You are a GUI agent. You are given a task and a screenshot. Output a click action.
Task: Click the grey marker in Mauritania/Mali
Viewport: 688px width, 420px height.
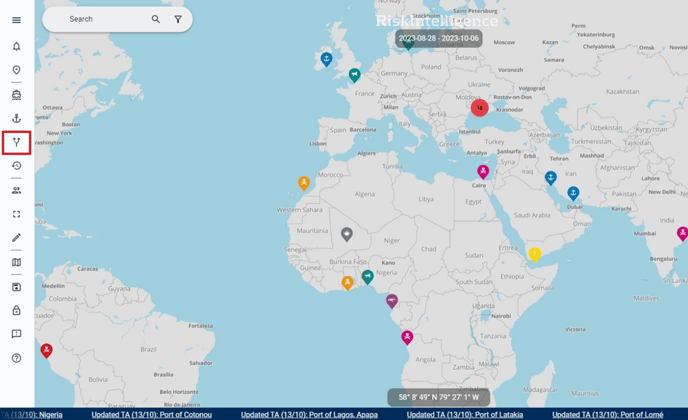point(347,234)
